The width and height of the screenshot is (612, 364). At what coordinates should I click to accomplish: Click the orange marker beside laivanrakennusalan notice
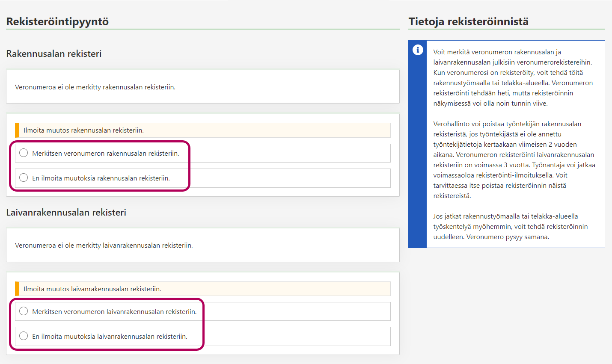[17, 289]
